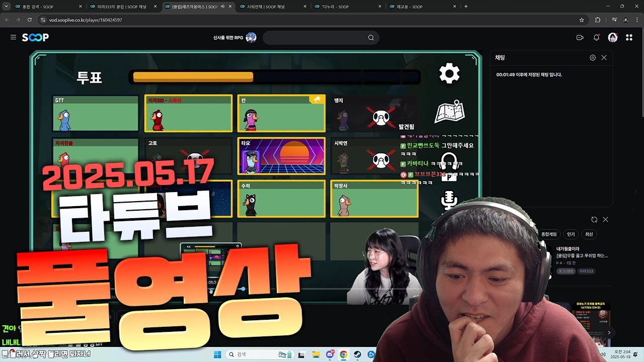Open Discord from the taskbar
The width and height of the screenshot is (644, 362).
(330, 354)
